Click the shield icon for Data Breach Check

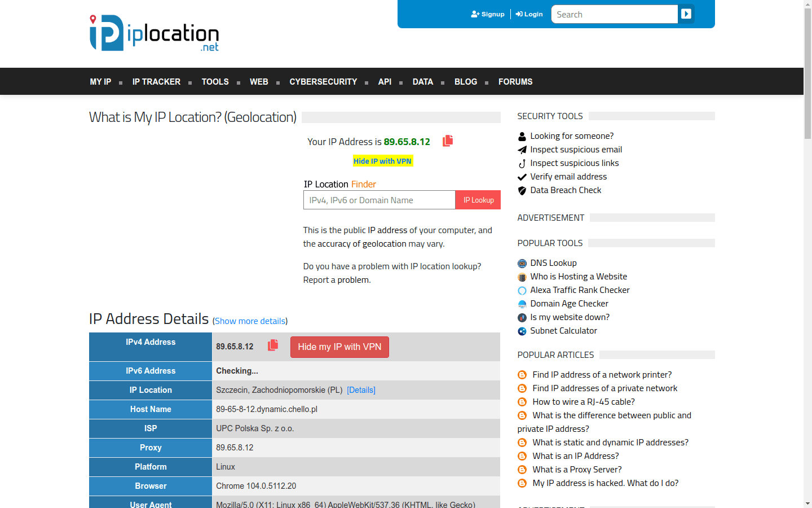[x=522, y=190]
